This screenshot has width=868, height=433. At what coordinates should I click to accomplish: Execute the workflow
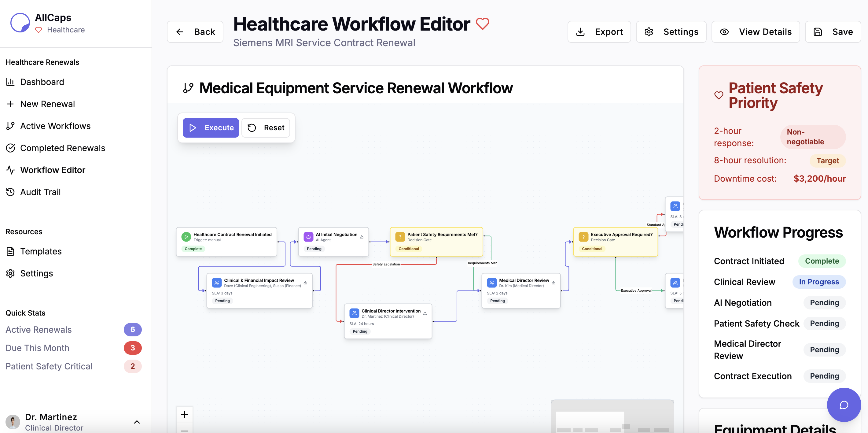pyautogui.click(x=211, y=128)
